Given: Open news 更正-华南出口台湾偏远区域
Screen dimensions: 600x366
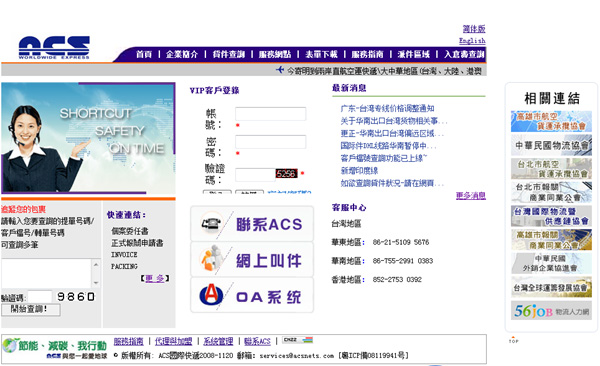Looking at the screenshot, I should point(392,134).
